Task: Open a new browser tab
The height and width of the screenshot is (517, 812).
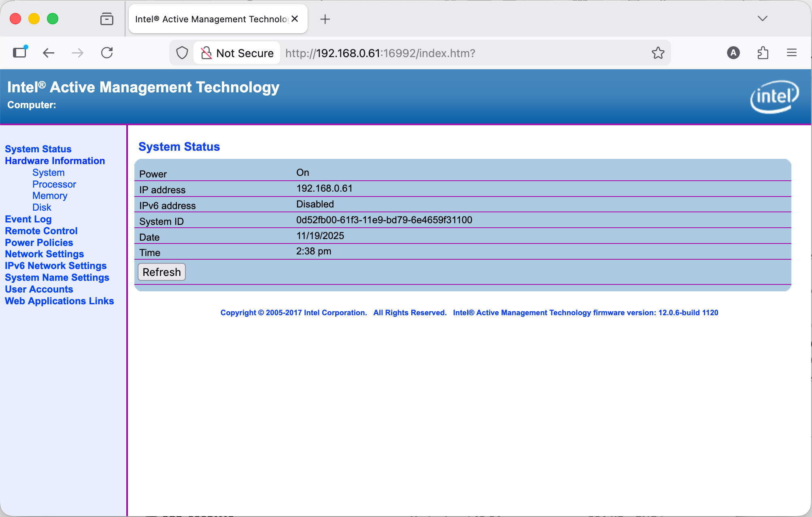Action: click(x=325, y=19)
